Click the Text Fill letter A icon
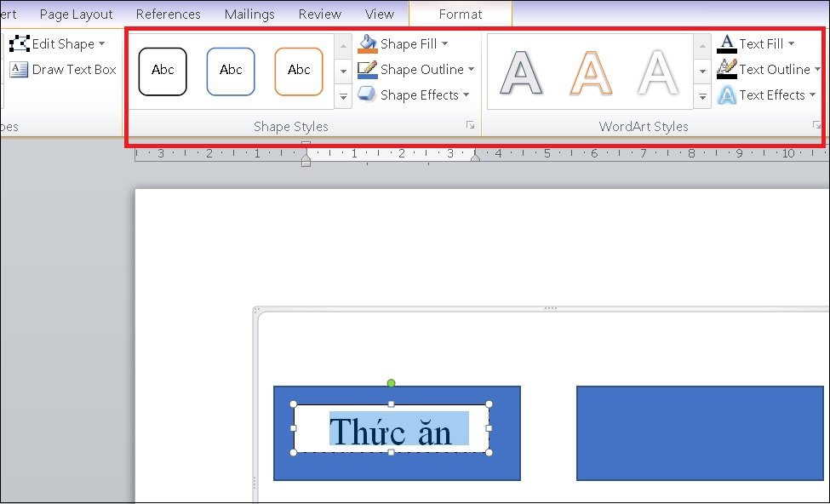 (x=727, y=44)
